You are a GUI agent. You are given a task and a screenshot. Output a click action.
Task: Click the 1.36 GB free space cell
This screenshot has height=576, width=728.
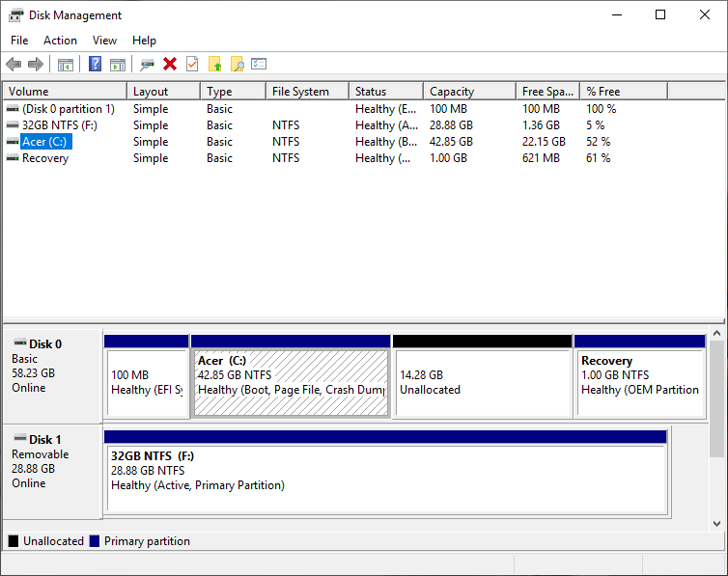click(x=541, y=125)
